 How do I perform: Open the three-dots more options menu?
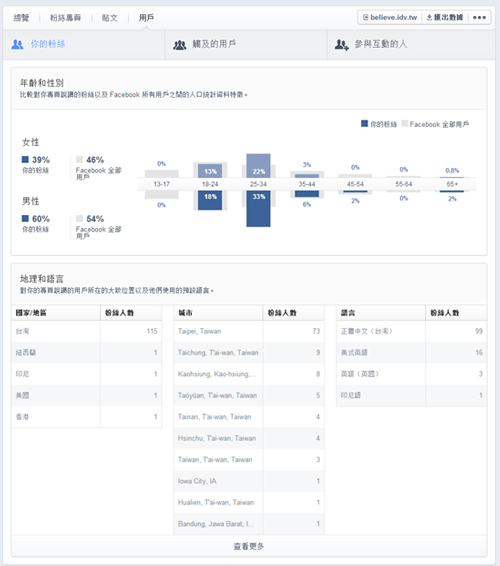(479, 17)
